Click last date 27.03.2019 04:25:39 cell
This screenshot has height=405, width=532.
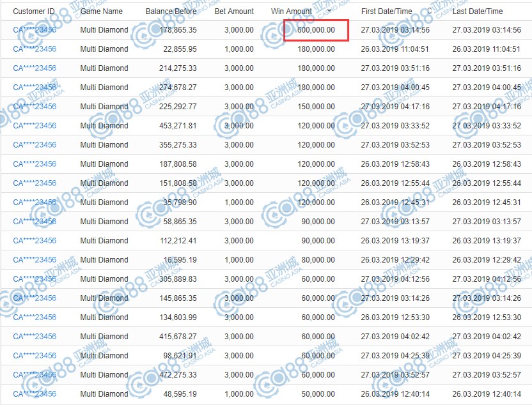[486, 356]
